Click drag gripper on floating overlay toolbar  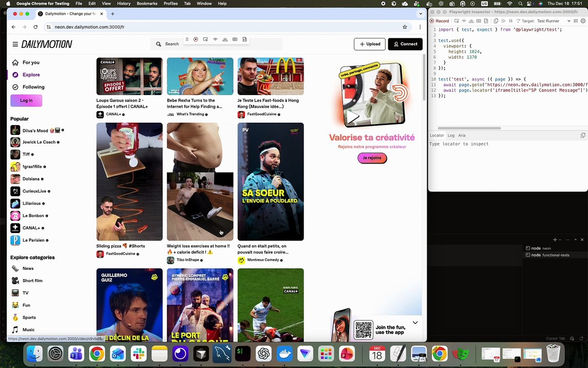coord(187,39)
